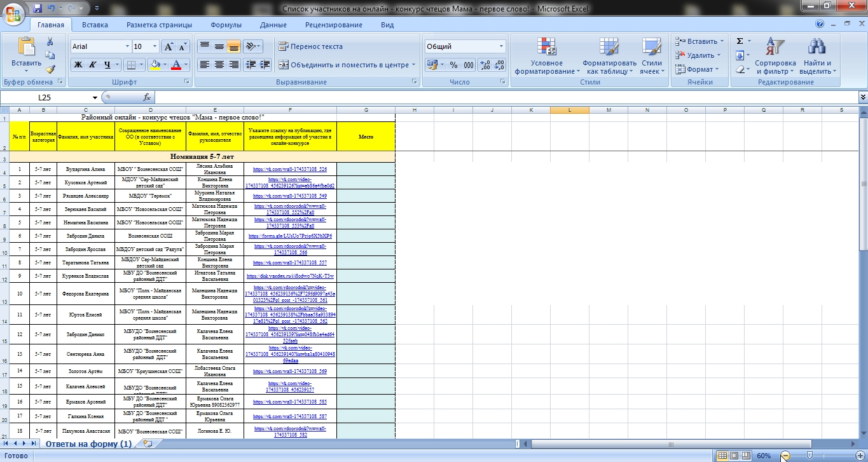The width and height of the screenshot is (868, 462).
Task: Toggle center horizontal alignment
Action: coord(219,64)
